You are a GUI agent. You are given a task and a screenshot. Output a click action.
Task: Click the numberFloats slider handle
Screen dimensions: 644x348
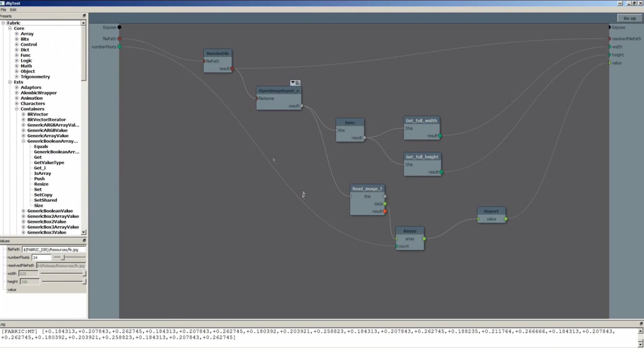(63, 257)
